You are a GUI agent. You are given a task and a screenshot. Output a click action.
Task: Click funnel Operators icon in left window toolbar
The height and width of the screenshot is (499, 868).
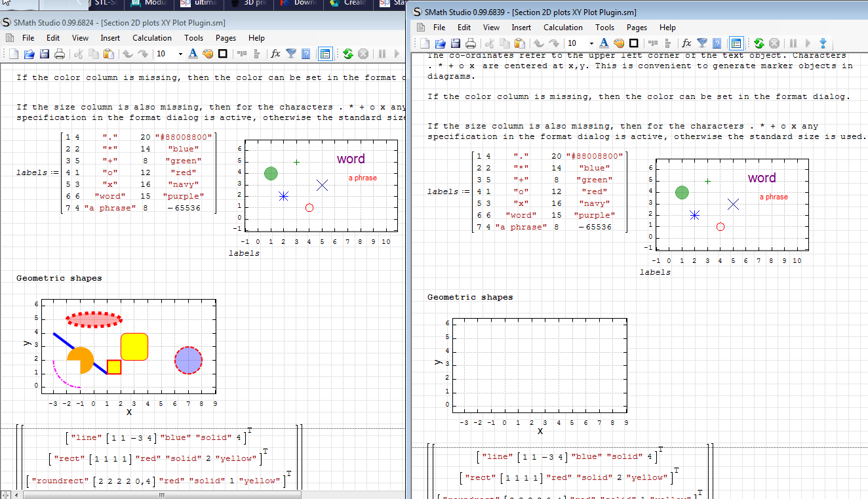(x=291, y=54)
